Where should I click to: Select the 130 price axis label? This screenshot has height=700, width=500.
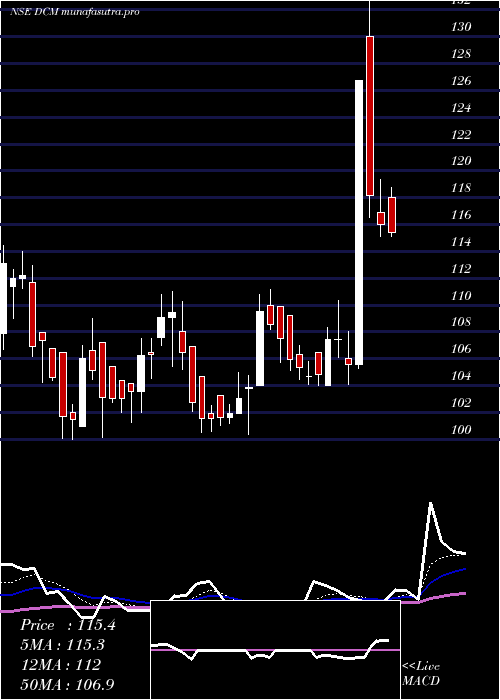[x=460, y=27]
